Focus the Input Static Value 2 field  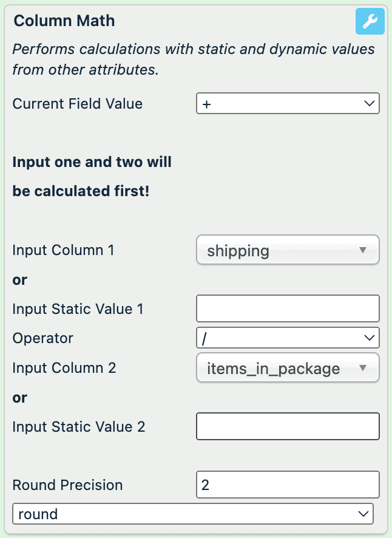coord(288,426)
